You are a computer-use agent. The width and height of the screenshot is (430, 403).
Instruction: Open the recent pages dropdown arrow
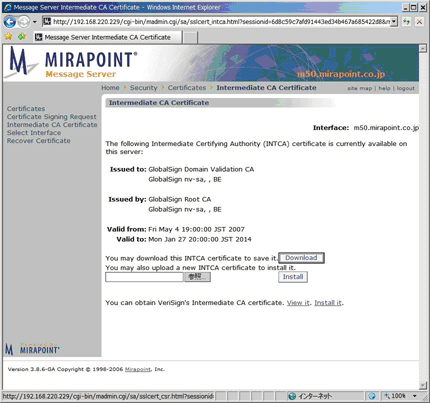point(34,22)
